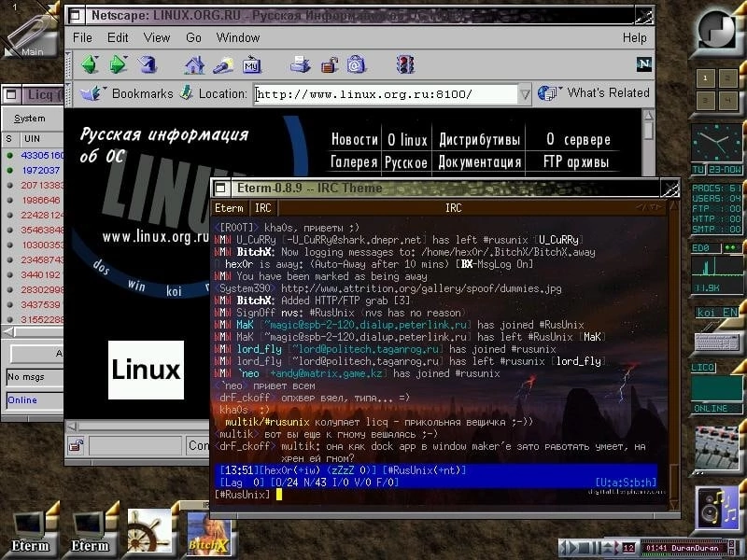747x560 pixels.
Task: Open the Home page in Netscape
Action: (x=194, y=64)
